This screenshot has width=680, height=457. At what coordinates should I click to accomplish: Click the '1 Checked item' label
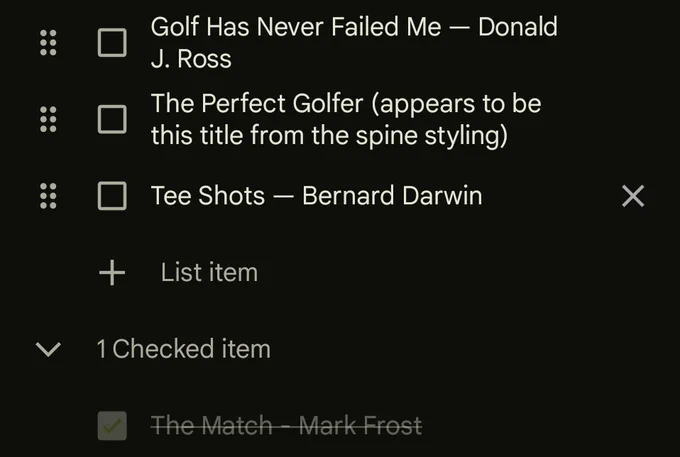184,349
